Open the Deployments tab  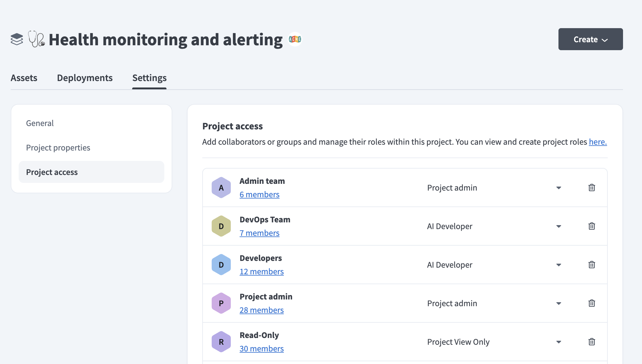pyautogui.click(x=85, y=78)
